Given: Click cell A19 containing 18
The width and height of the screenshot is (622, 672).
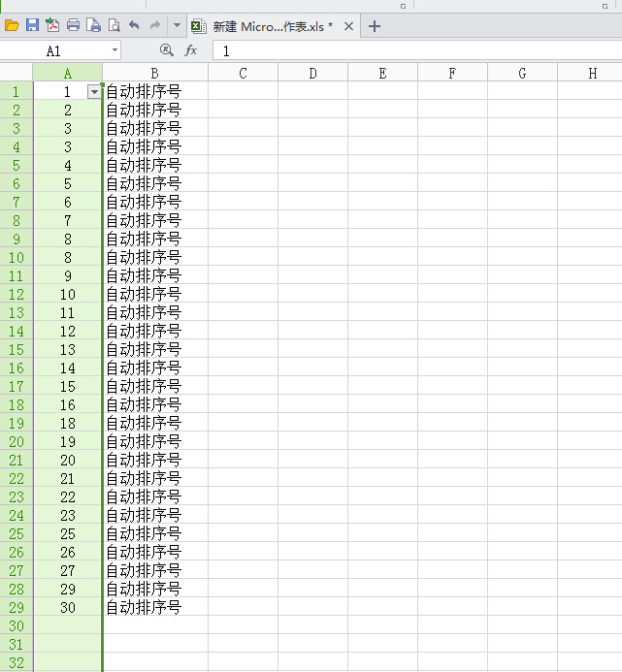Looking at the screenshot, I should 68,424.
